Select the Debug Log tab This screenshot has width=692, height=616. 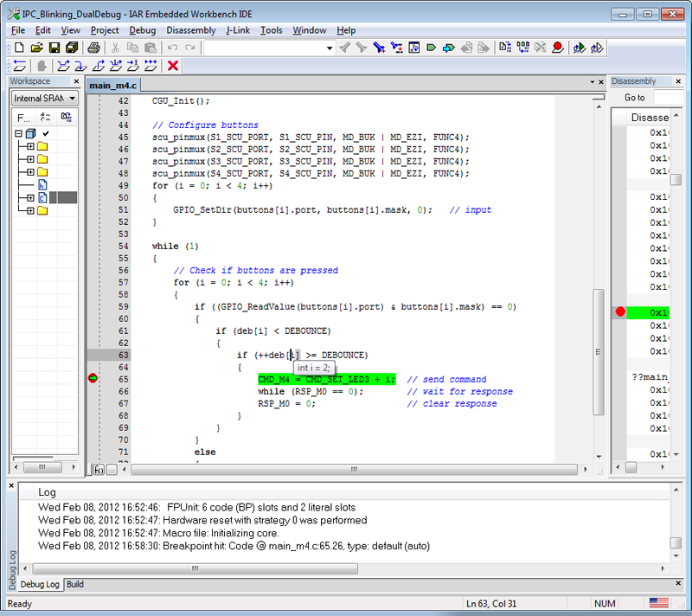40,584
